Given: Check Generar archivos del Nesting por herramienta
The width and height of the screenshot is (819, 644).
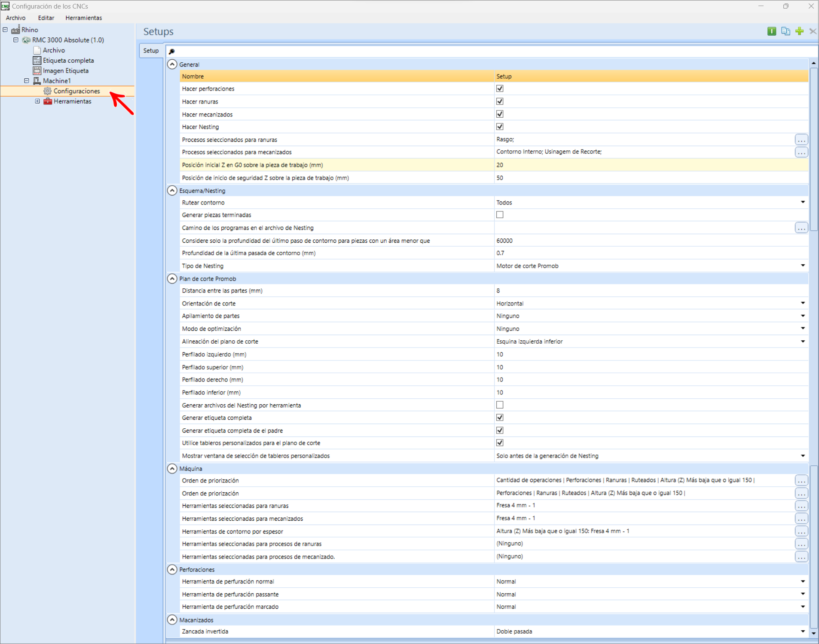Looking at the screenshot, I should [500, 405].
